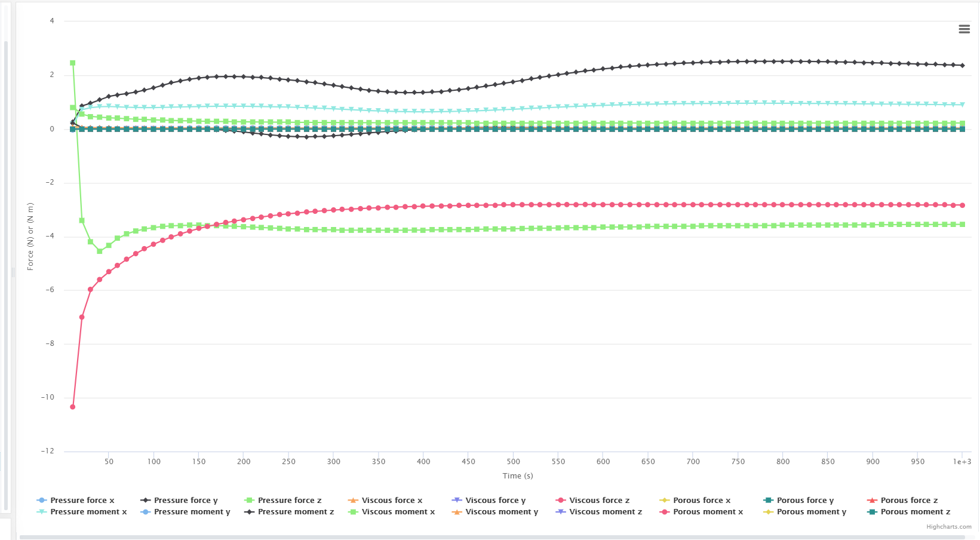Toggle Porous moment y legend entry
The height and width of the screenshot is (540, 980).
[812, 512]
